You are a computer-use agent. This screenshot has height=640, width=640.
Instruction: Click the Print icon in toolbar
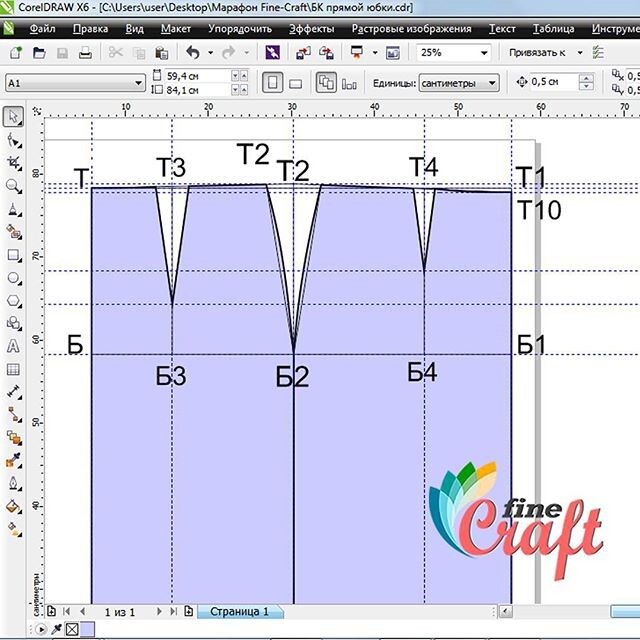[85, 52]
